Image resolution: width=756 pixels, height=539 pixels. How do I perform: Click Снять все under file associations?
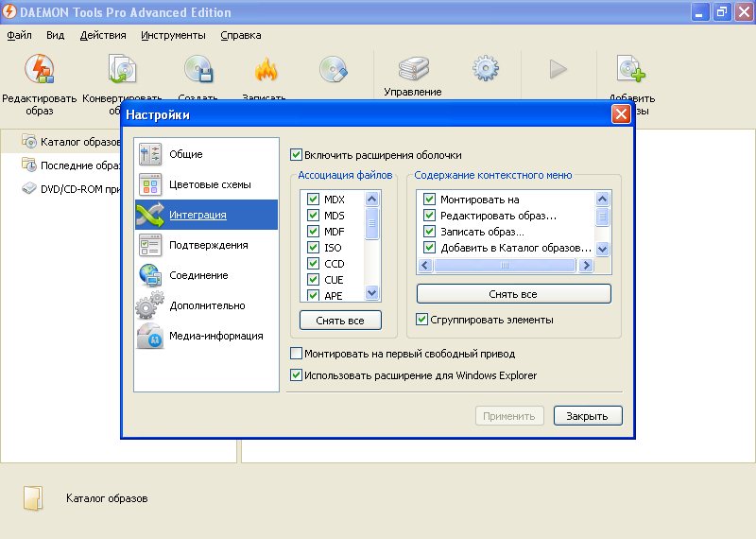pos(340,321)
